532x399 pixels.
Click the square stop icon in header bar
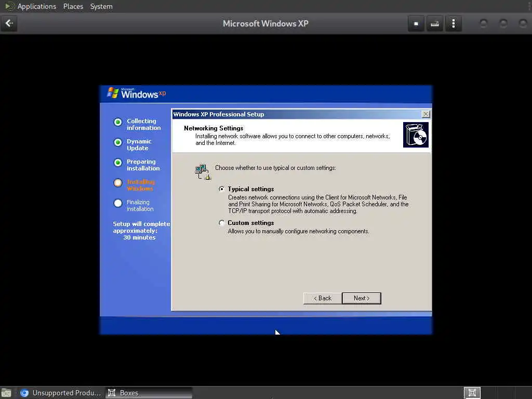[x=416, y=24]
